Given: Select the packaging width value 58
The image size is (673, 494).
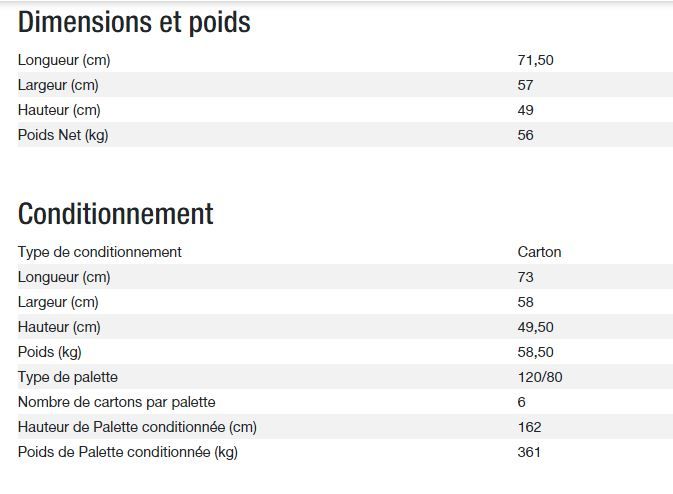Looking at the screenshot, I should click(x=526, y=302).
